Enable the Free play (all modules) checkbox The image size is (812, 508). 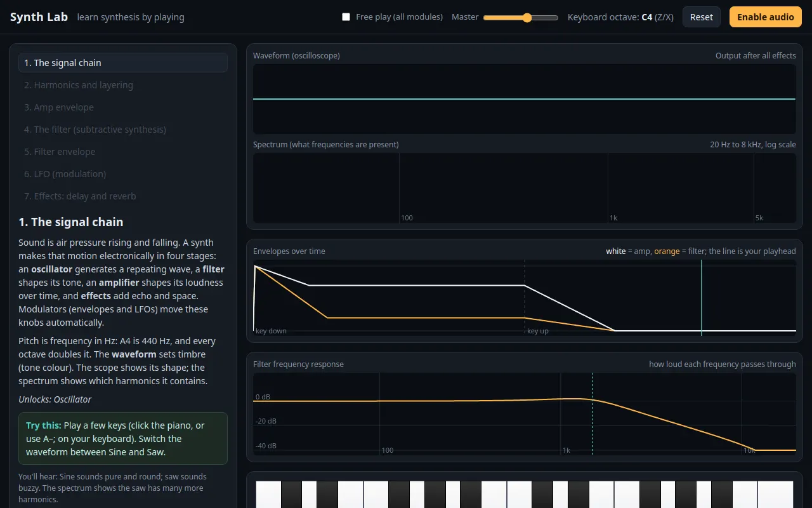tap(346, 17)
